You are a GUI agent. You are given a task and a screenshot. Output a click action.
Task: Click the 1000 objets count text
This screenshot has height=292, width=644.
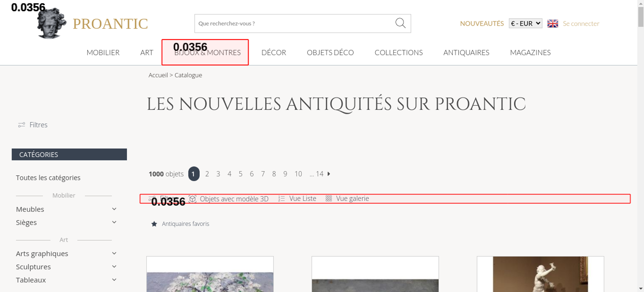tap(166, 174)
